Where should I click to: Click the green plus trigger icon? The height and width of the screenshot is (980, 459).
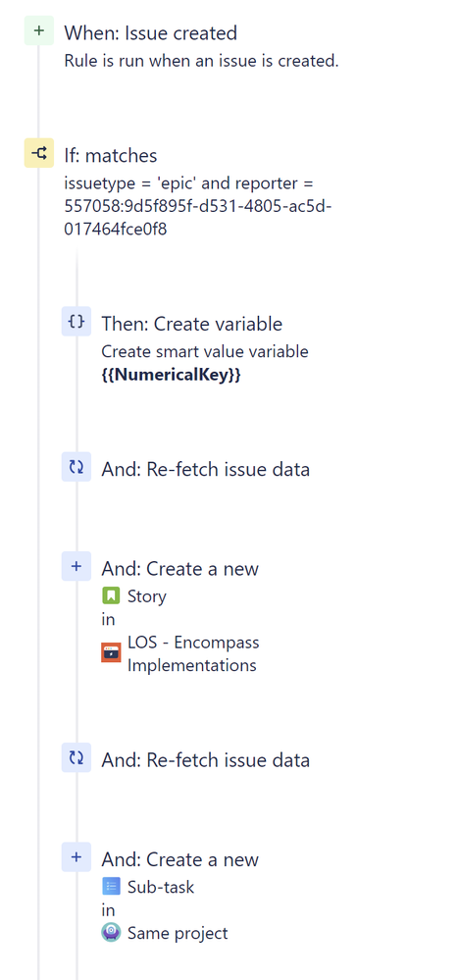pos(38,30)
